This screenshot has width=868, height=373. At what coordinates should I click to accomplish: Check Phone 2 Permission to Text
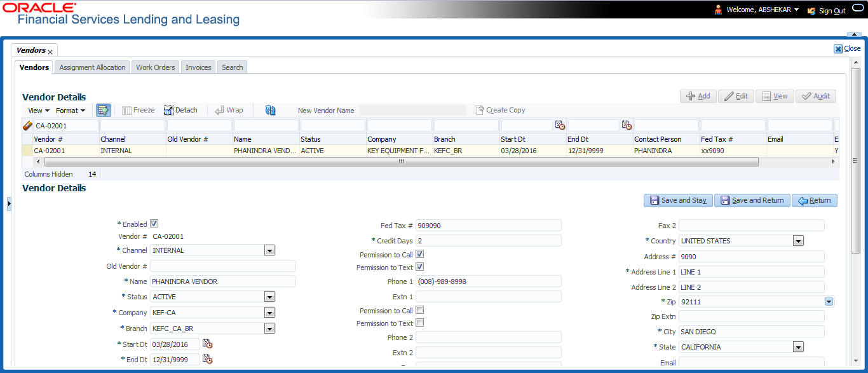click(x=419, y=323)
